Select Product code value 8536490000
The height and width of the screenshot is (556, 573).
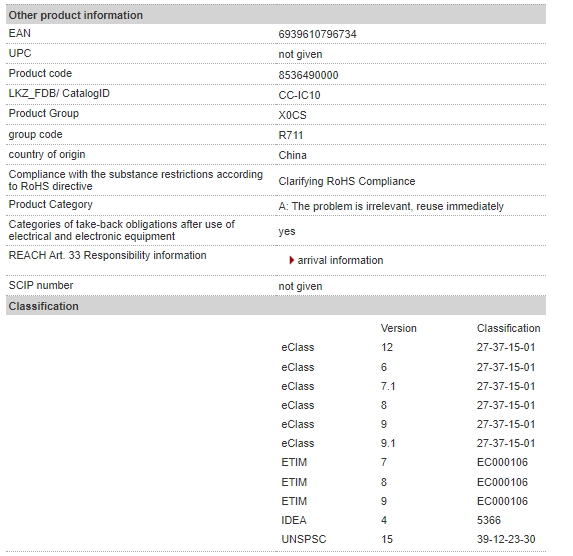pyautogui.click(x=308, y=75)
